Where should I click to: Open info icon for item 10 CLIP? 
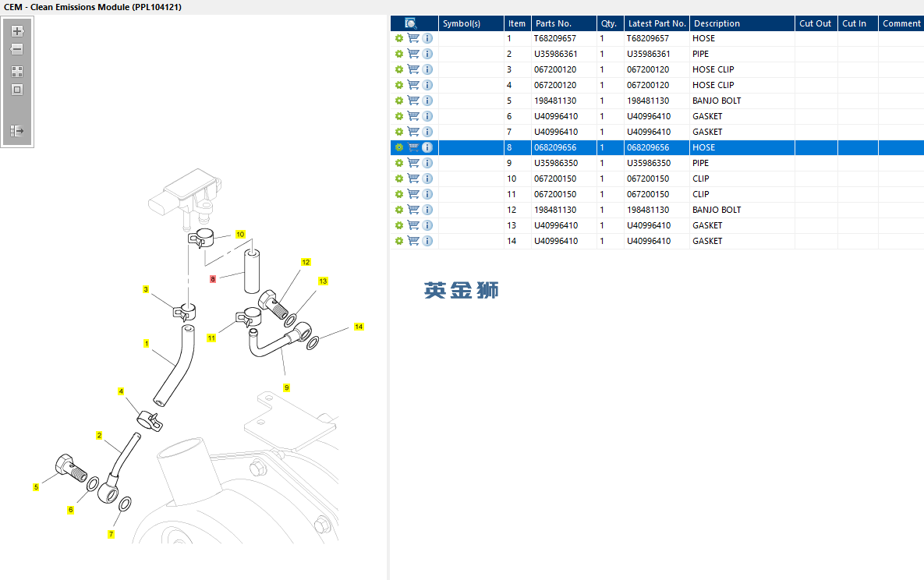tap(427, 179)
